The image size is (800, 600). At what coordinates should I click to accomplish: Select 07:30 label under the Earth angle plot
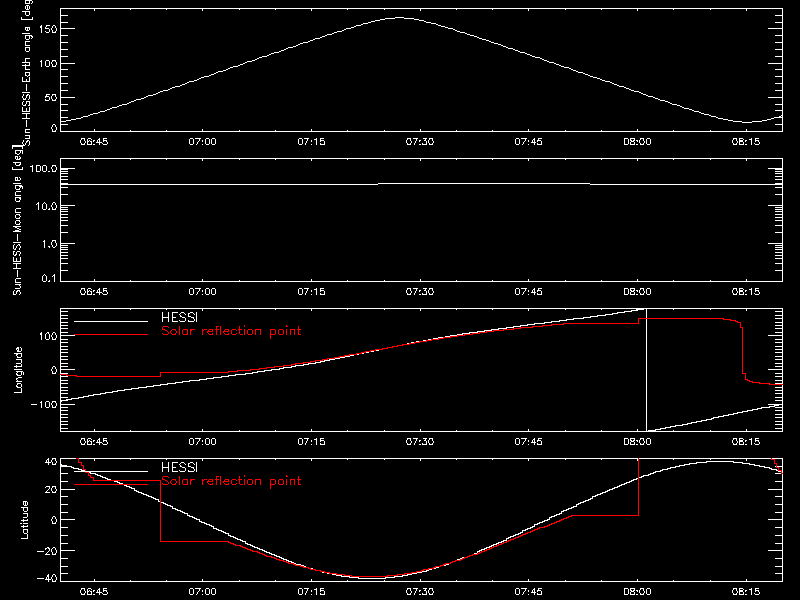[x=420, y=142]
